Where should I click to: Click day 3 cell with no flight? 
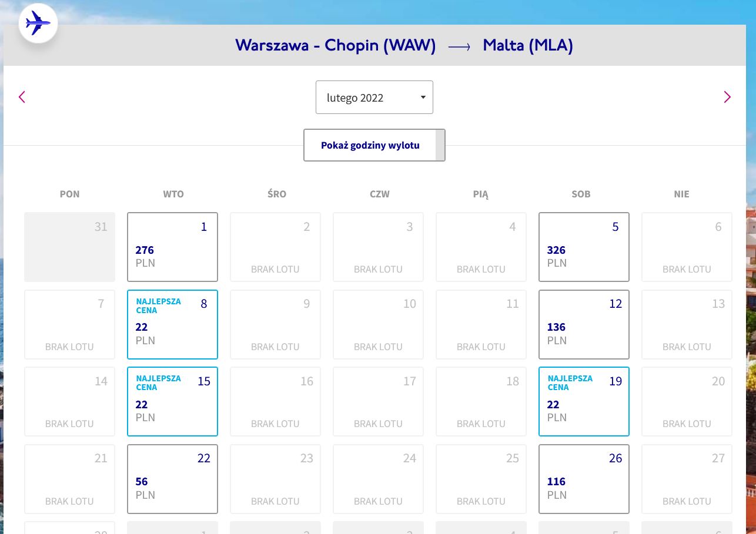tap(378, 247)
